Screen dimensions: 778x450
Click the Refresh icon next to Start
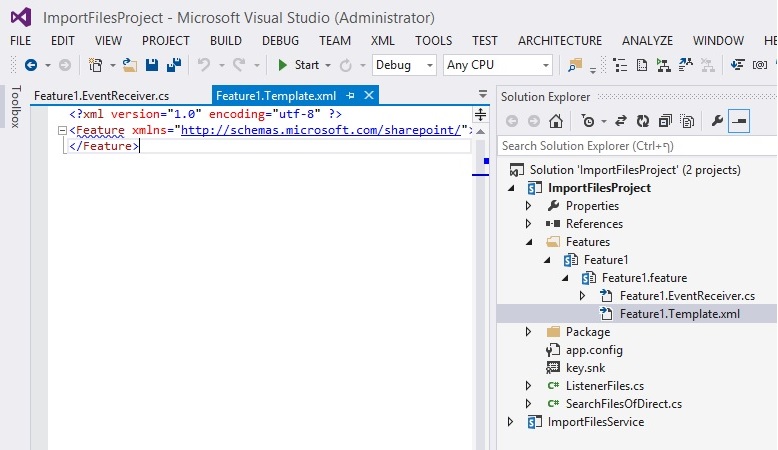click(x=345, y=65)
